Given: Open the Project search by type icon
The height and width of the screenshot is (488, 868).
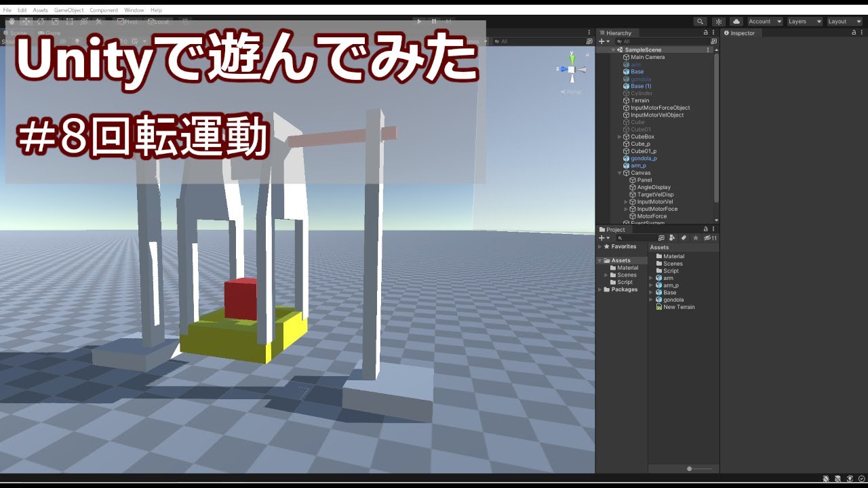Looking at the screenshot, I should [672, 238].
